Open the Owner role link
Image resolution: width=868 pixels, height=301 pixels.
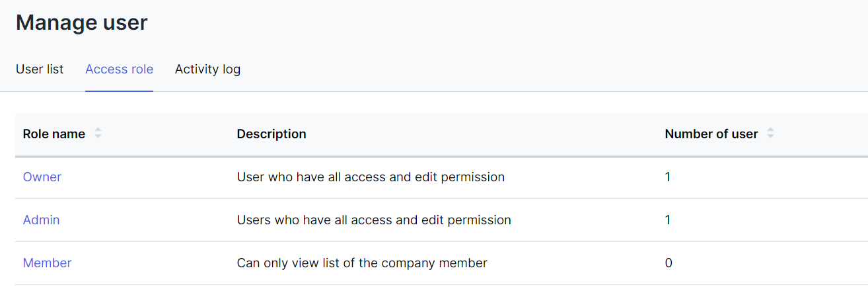pyautogui.click(x=42, y=177)
